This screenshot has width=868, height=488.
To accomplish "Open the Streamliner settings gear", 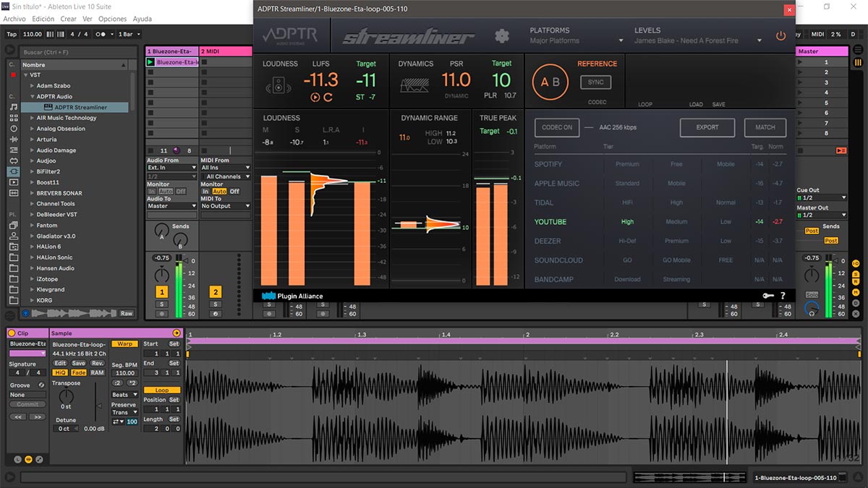I will 502,36.
